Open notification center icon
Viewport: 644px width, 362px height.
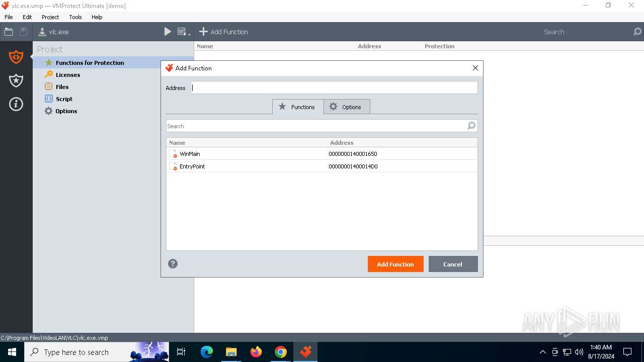tap(627, 352)
